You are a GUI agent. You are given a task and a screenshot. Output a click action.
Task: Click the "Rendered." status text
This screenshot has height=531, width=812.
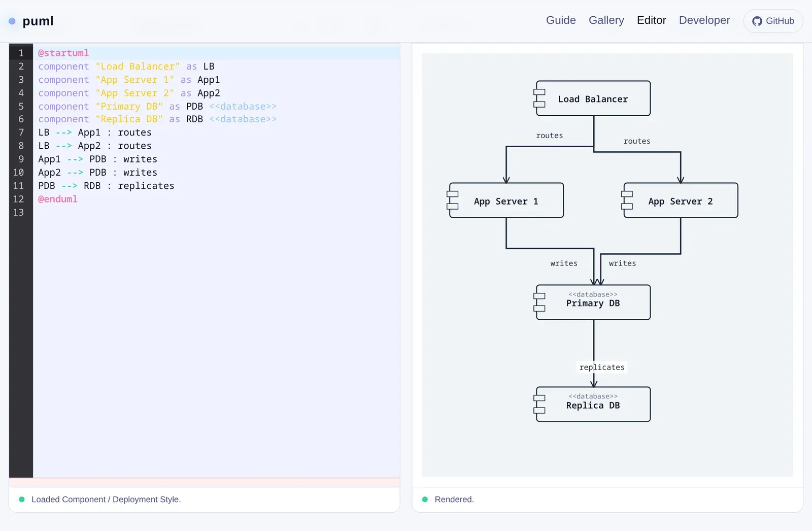[454, 500]
